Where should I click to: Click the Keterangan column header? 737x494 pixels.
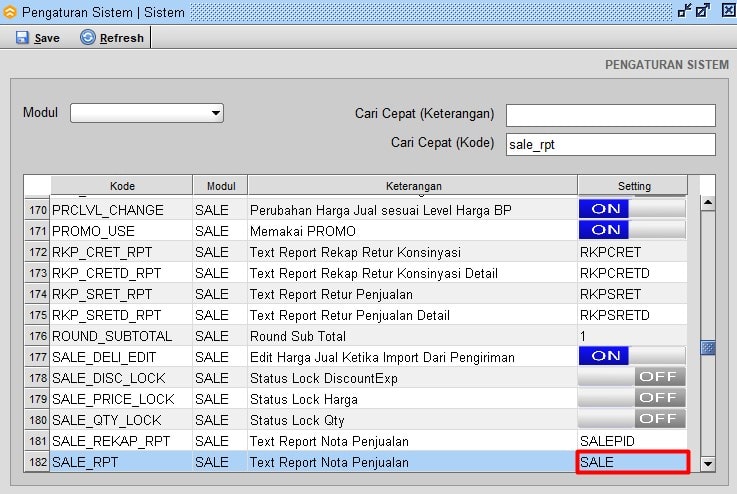coord(413,186)
